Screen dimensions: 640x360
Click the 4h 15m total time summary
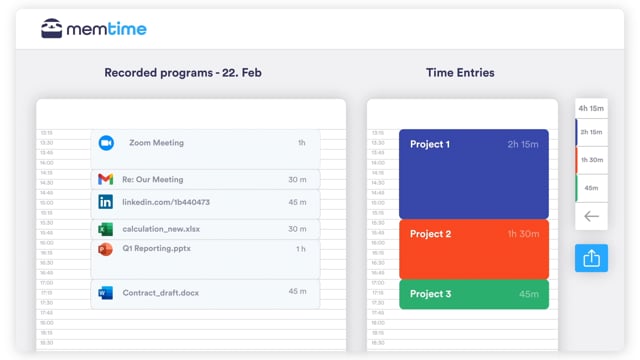click(x=591, y=108)
